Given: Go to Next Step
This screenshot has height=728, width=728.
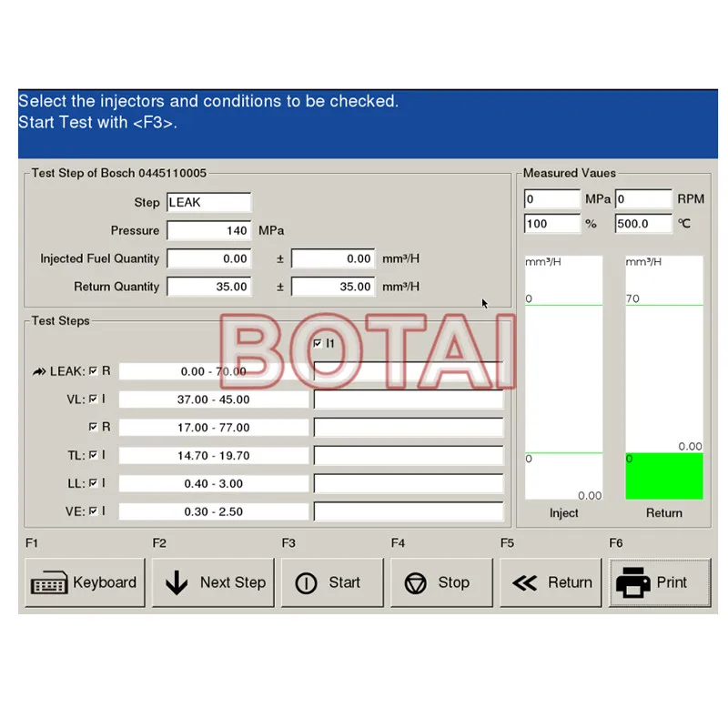Looking at the screenshot, I should point(213,582).
